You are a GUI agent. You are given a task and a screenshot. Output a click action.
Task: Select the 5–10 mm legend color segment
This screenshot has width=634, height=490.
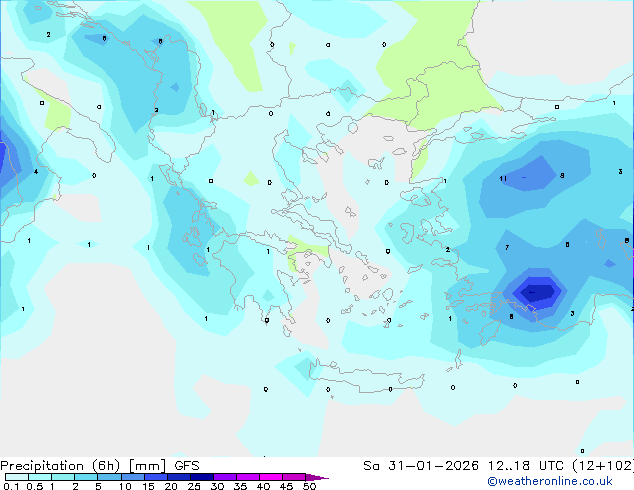(109, 477)
